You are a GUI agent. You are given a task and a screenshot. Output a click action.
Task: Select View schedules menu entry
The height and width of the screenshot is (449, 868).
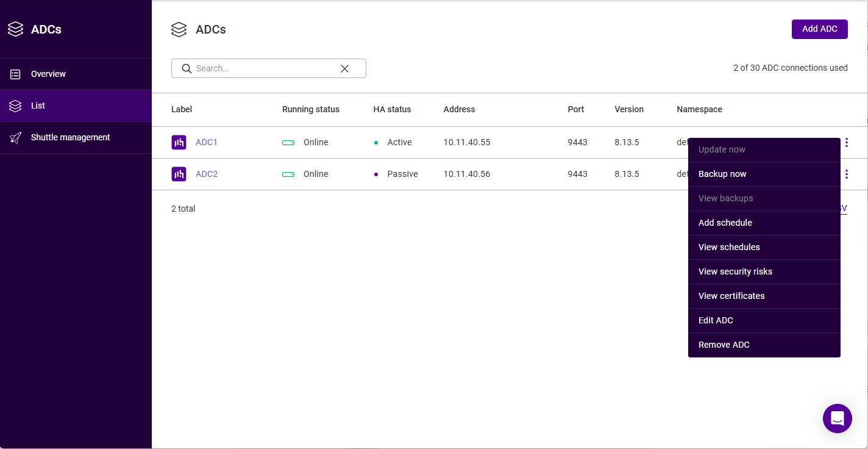764,247
